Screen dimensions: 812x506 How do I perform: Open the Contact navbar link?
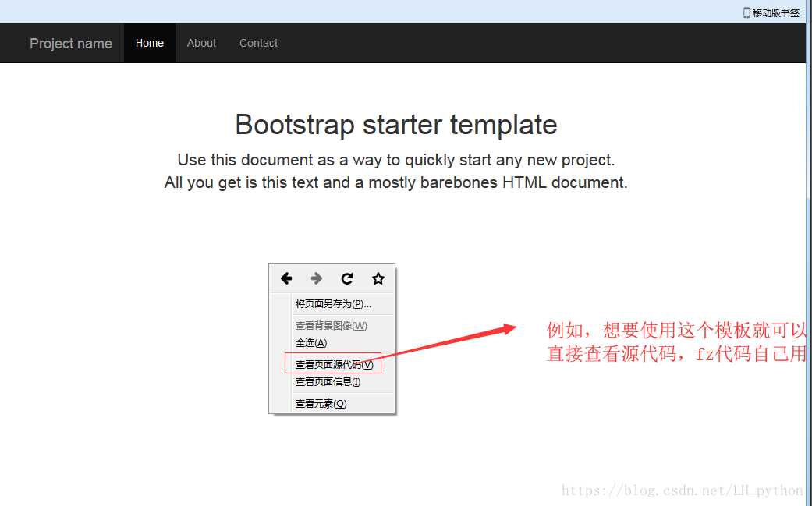point(258,43)
